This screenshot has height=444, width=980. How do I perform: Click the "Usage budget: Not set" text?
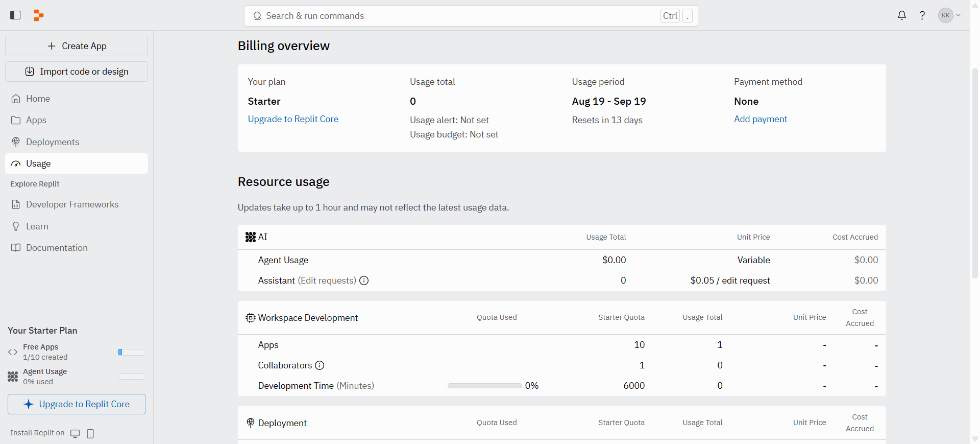pyautogui.click(x=454, y=134)
